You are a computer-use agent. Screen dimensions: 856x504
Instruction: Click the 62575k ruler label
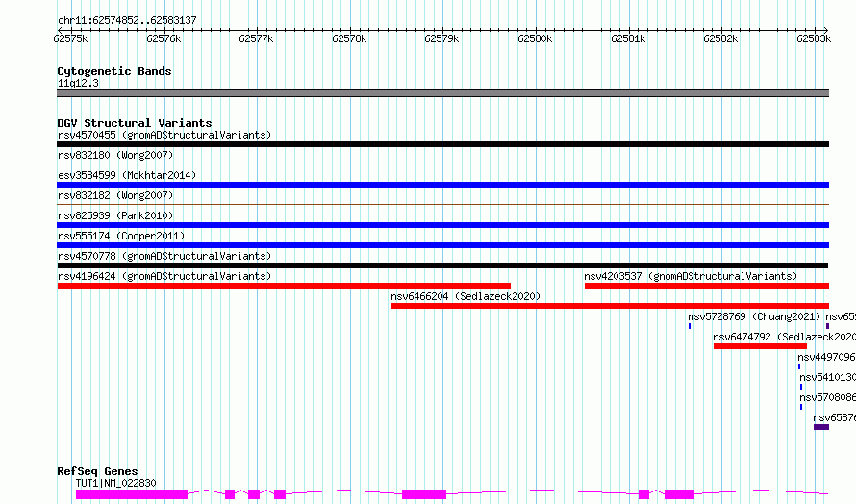click(x=70, y=38)
